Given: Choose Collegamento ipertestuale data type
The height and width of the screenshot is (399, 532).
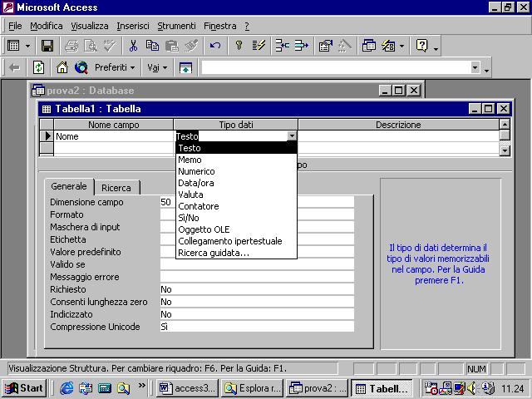Looking at the screenshot, I should point(236,241).
